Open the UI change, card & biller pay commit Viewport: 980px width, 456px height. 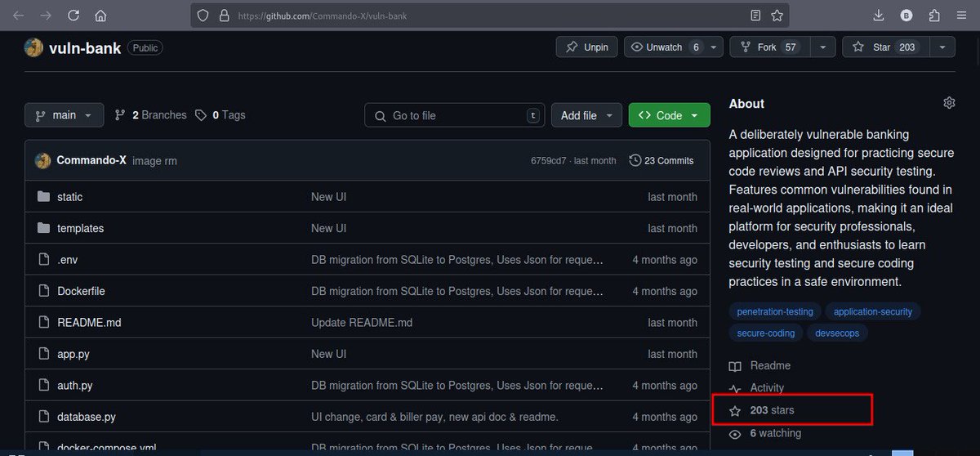pos(434,417)
